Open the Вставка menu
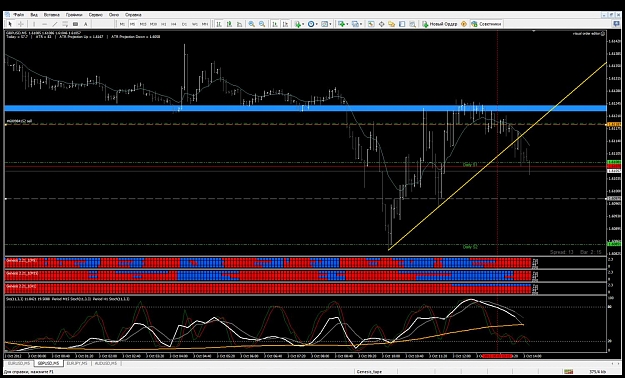625x378 pixels. (51, 15)
